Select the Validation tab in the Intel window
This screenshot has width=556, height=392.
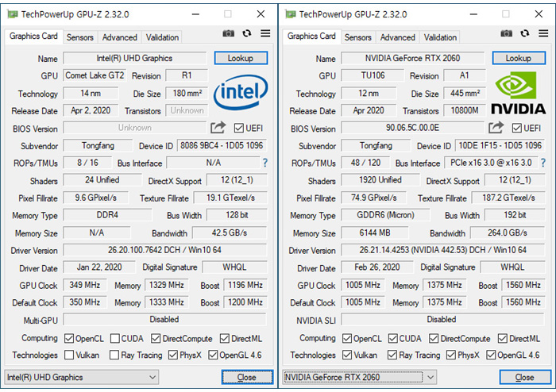(x=162, y=37)
